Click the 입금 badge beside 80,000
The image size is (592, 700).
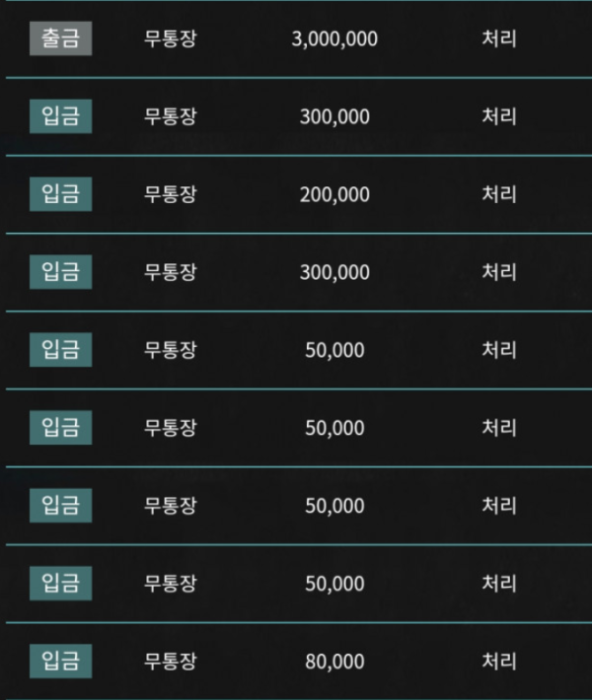click(x=60, y=661)
